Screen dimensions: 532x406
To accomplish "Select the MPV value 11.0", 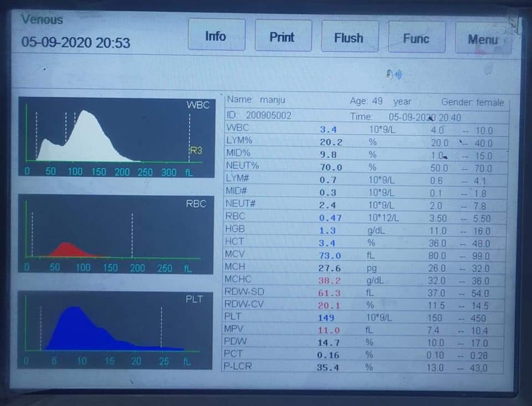I will (329, 330).
